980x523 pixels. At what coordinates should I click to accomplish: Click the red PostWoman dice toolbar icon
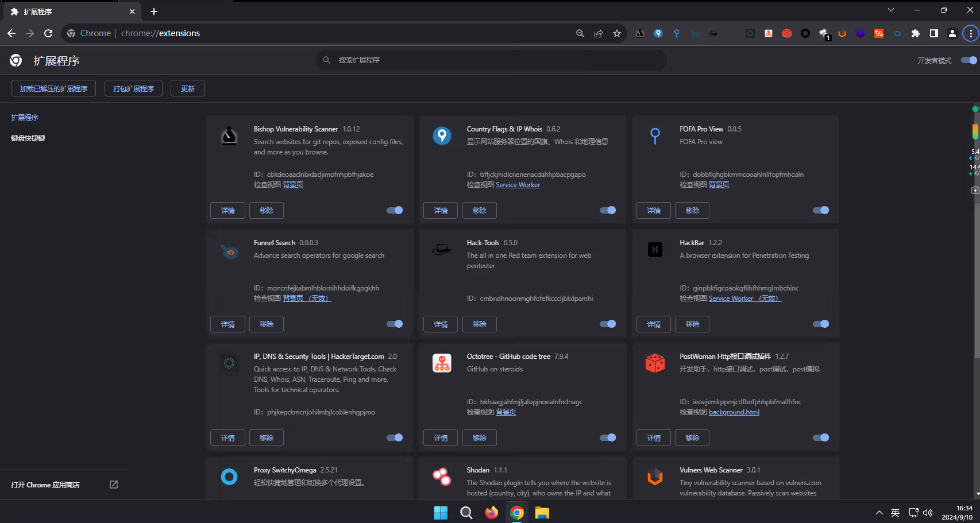coord(787,33)
